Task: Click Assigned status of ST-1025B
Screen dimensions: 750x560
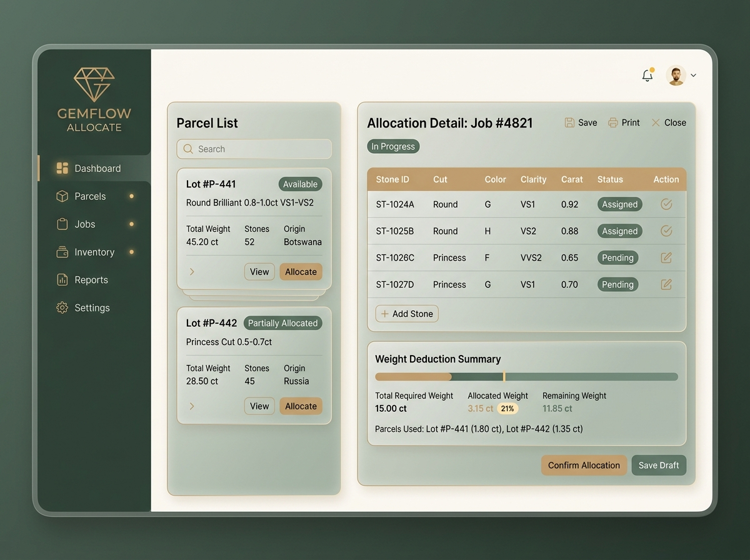Action: point(620,231)
